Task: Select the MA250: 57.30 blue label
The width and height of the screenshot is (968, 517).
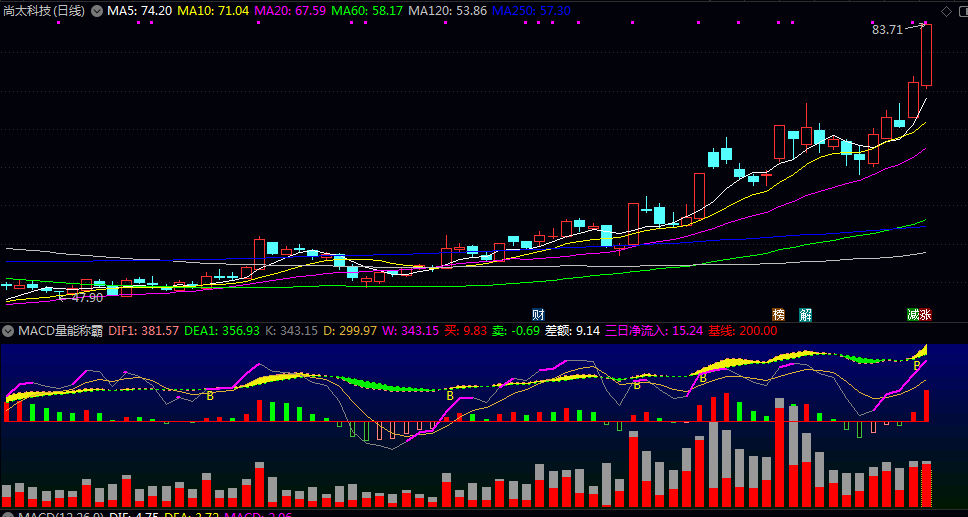Action: coord(531,11)
